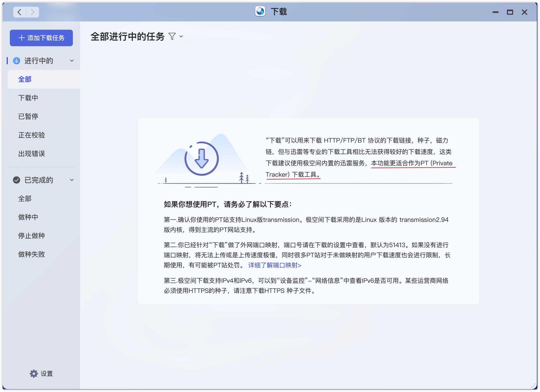Click the plus icon on 添加下载任务
This screenshot has height=392, width=540.
click(x=22, y=38)
